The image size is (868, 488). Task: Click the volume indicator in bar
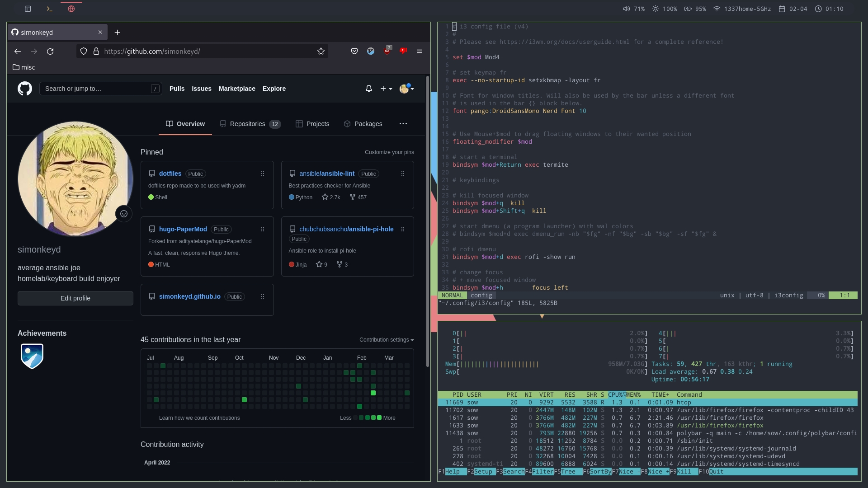pyautogui.click(x=633, y=9)
